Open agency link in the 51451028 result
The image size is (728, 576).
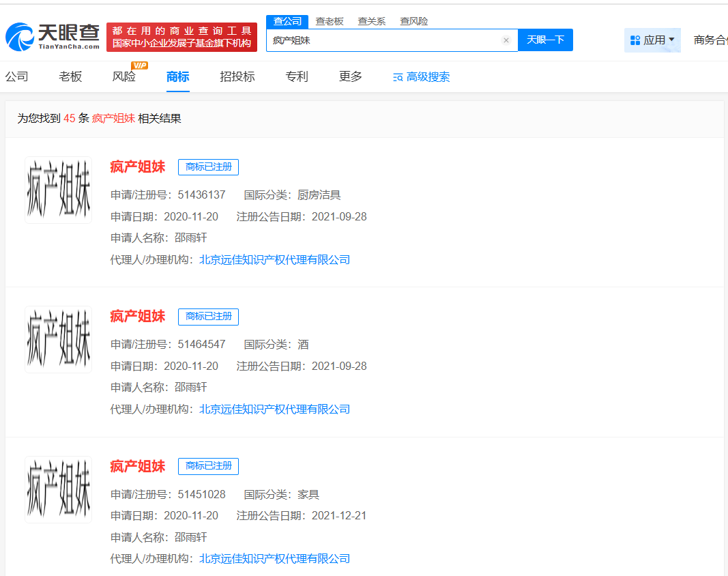274,559
